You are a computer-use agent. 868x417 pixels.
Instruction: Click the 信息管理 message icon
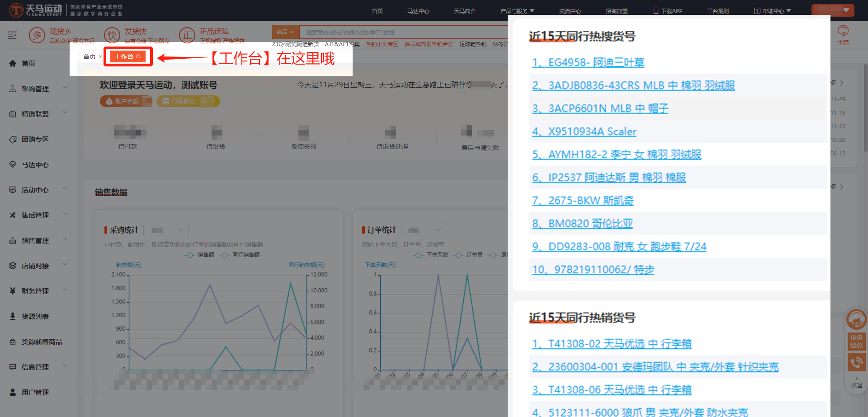point(13,367)
